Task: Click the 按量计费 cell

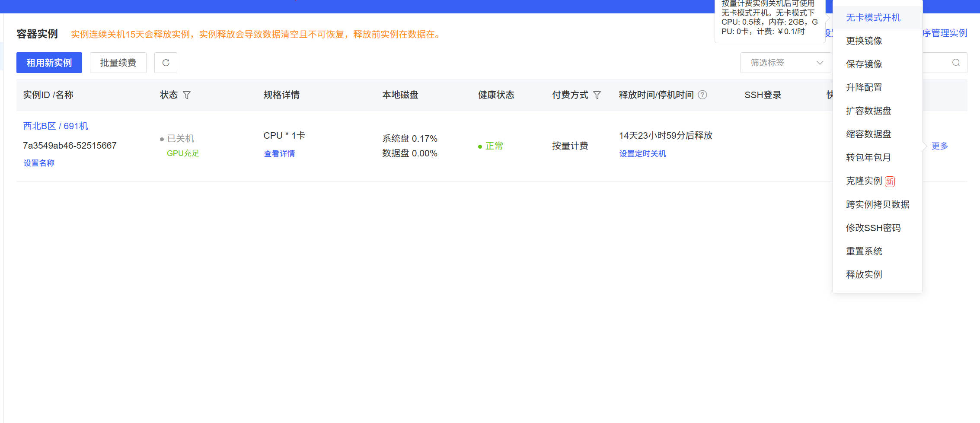Action: (570, 146)
